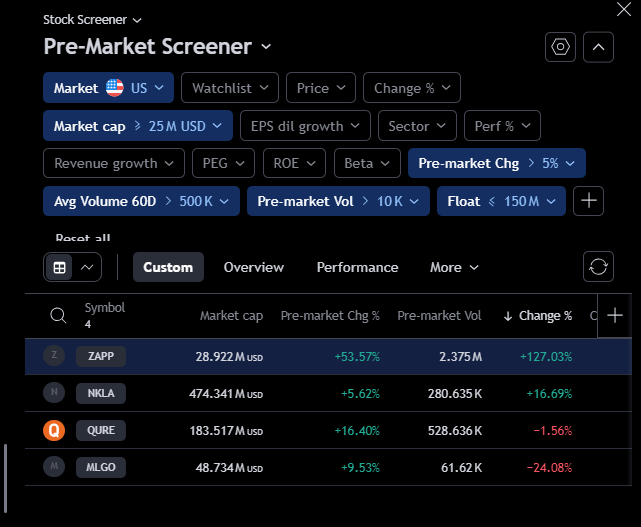This screenshot has height=527, width=641.
Task: Sort by Pre-market Vol column
Action: coord(439,316)
